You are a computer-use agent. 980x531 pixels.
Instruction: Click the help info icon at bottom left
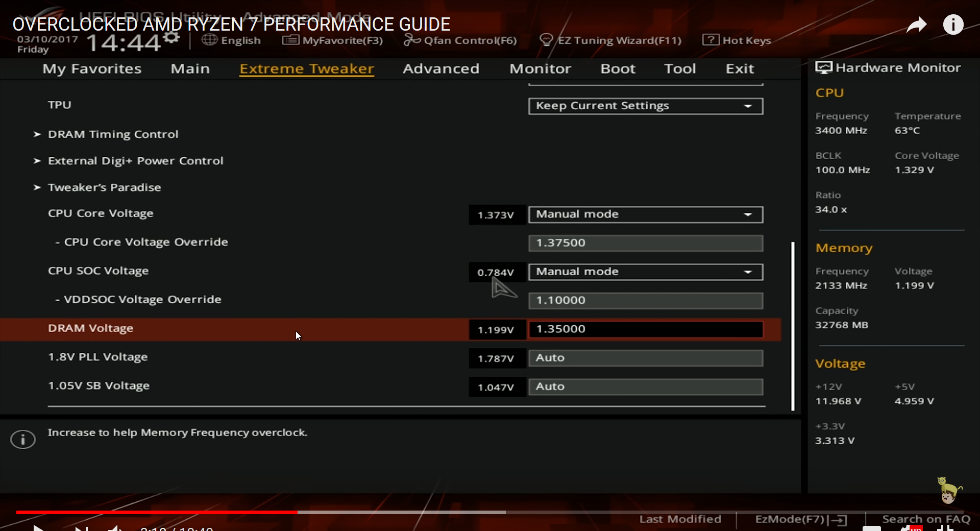[x=23, y=439]
